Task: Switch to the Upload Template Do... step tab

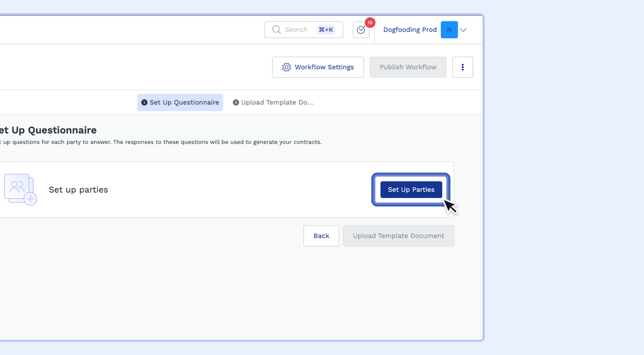Action: point(273,103)
